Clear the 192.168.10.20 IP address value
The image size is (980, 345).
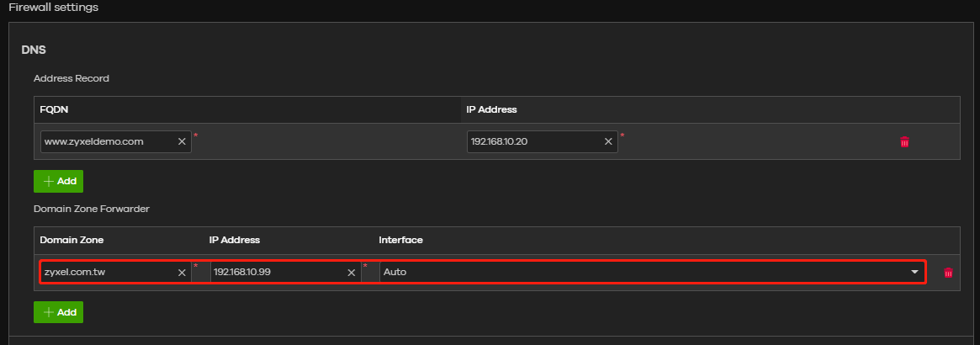pyautogui.click(x=608, y=142)
